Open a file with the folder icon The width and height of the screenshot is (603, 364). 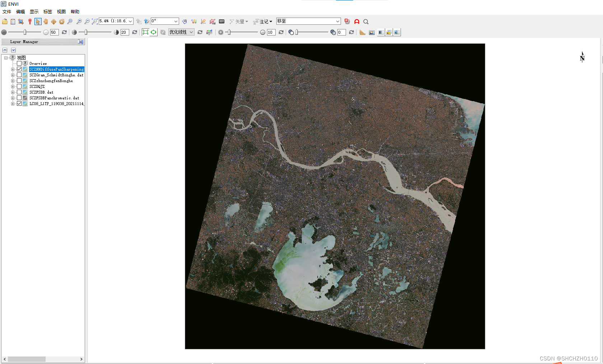click(x=5, y=22)
